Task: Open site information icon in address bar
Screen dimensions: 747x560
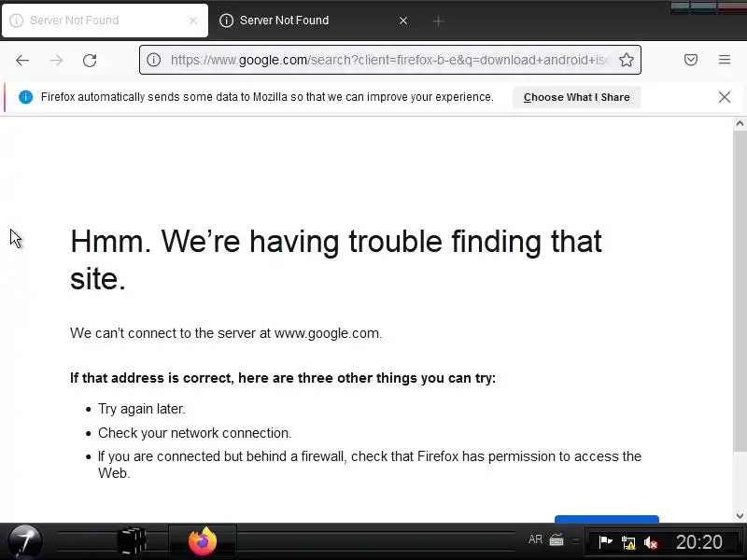Action: [x=153, y=60]
